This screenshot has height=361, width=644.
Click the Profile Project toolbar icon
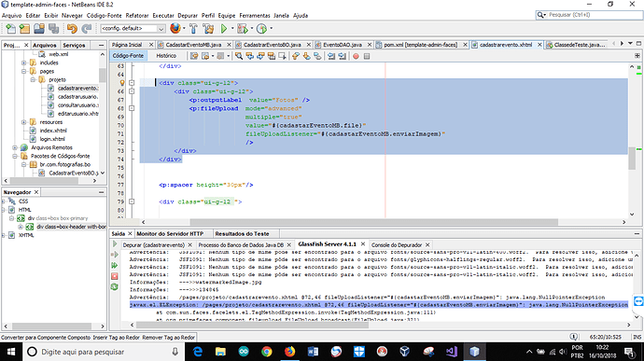click(x=261, y=28)
